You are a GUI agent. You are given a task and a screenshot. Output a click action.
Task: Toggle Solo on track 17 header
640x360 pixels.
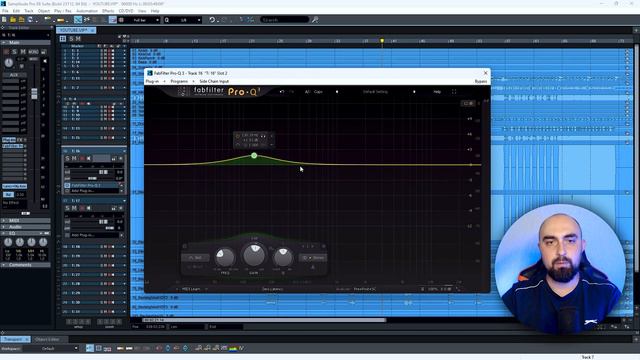coord(68,208)
